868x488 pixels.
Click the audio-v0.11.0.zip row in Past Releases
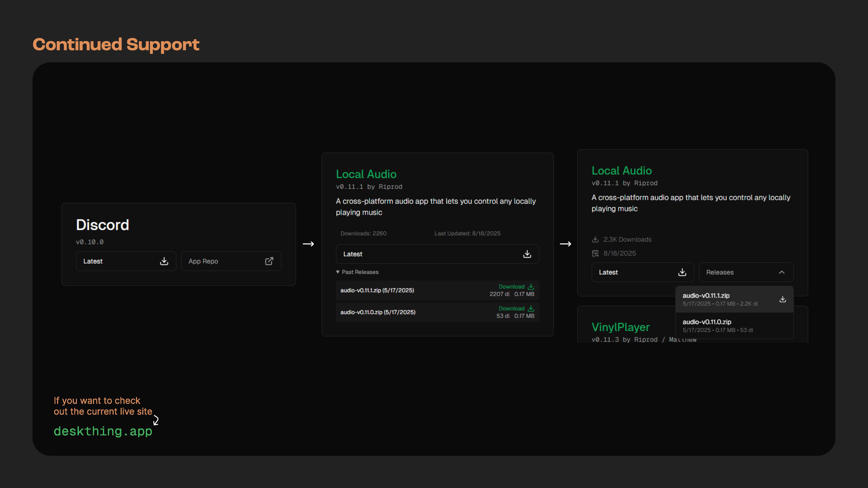378,312
